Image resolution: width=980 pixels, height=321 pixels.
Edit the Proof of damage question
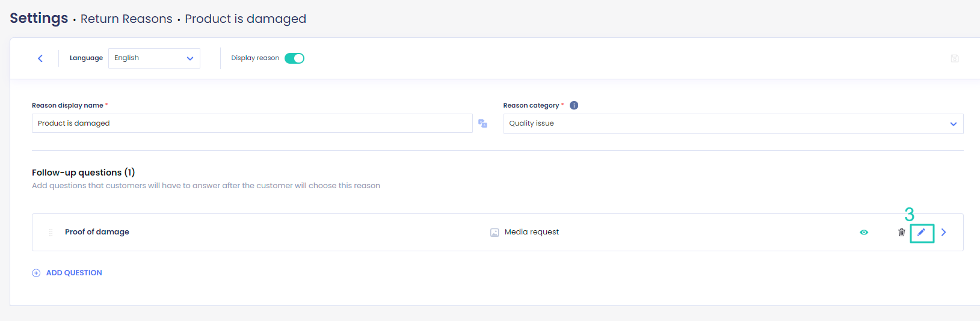(922, 232)
